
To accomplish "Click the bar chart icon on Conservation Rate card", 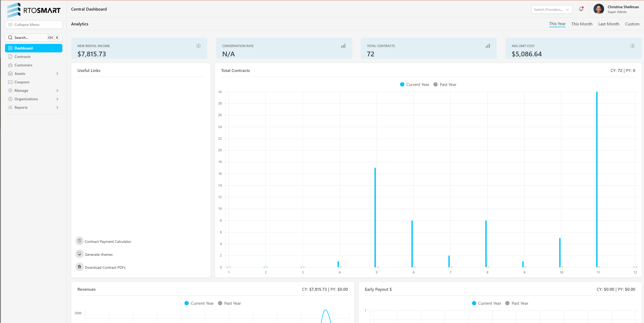I will point(343,46).
